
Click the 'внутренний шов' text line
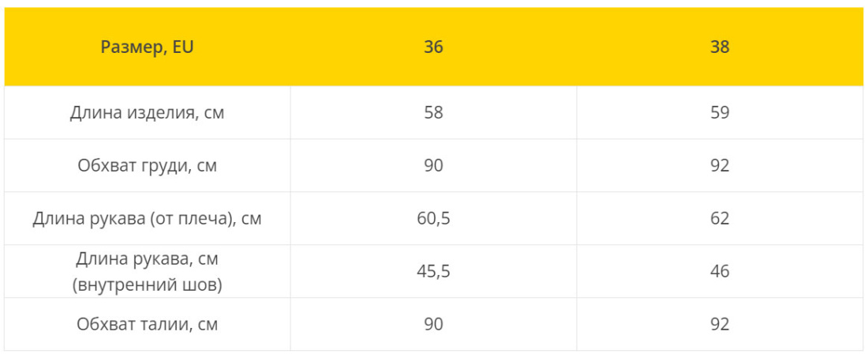click(x=148, y=285)
